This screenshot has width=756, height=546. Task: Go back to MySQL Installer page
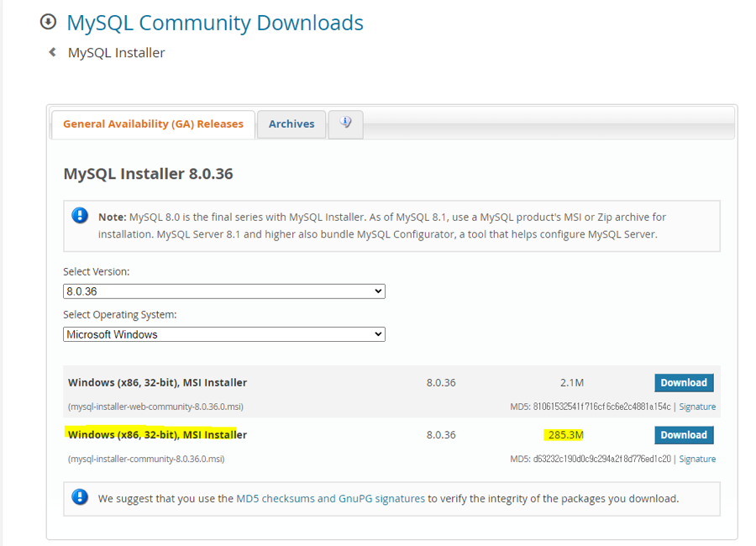click(116, 53)
